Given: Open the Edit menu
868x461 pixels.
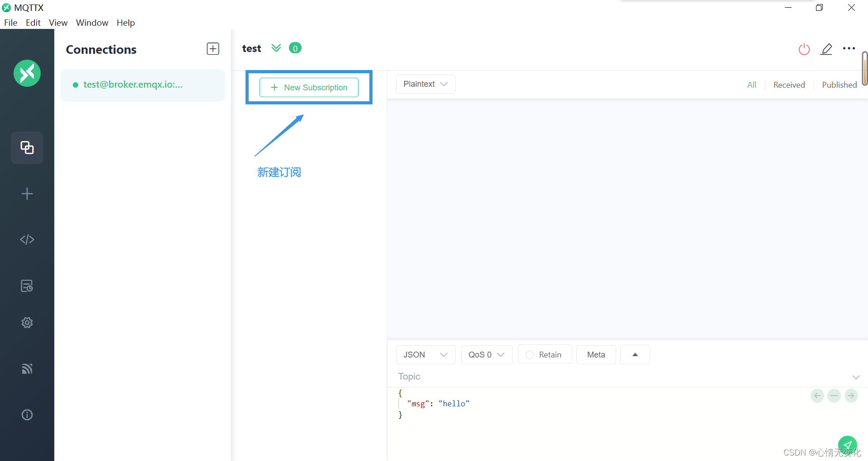Looking at the screenshot, I should (33, 23).
